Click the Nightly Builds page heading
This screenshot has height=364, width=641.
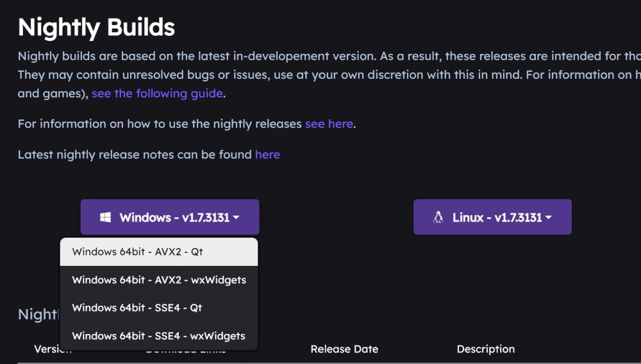(x=96, y=28)
